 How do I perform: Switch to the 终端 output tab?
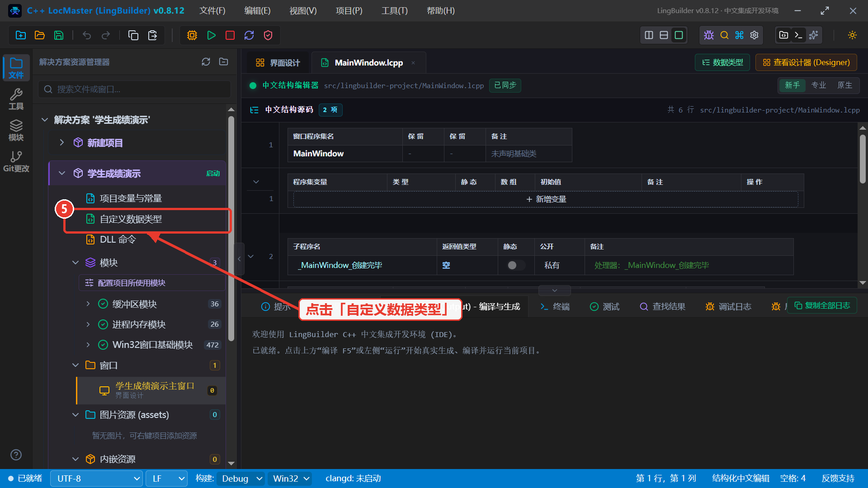coord(555,307)
